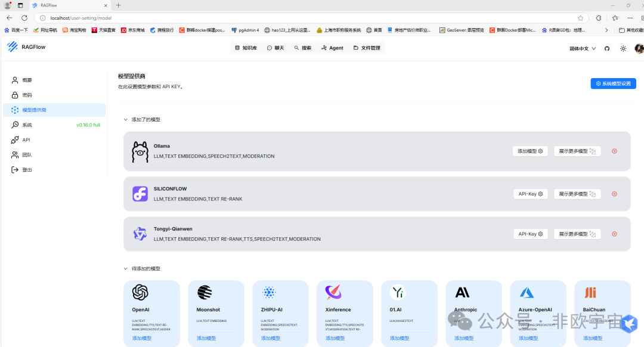The height and width of the screenshot is (347, 644).
Task: Click API-Key button for Tongyi-Qianwen
Action: (x=530, y=234)
